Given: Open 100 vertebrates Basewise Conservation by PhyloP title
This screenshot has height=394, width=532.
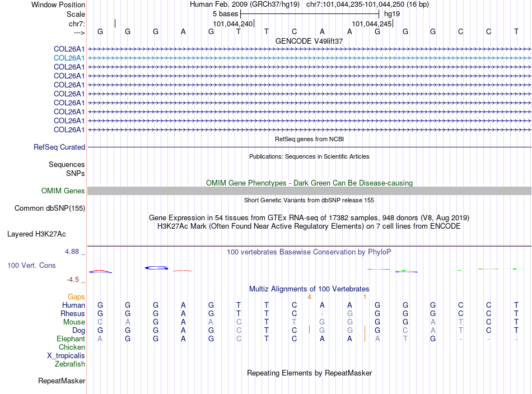Looking at the screenshot, I should [x=309, y=252].
